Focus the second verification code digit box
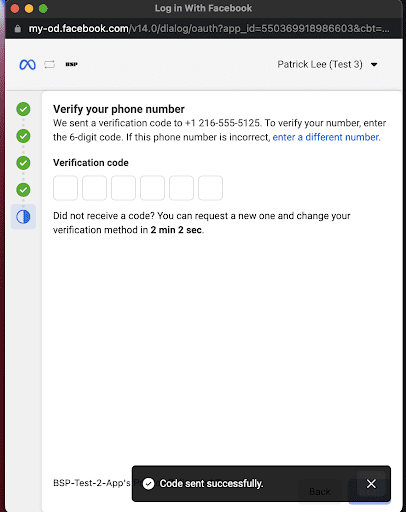 94,188
